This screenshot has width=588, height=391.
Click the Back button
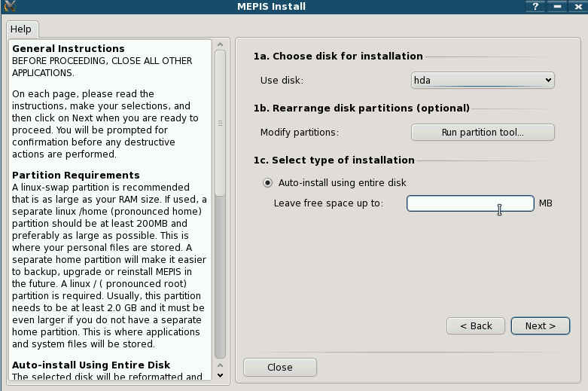click(476, 325)
